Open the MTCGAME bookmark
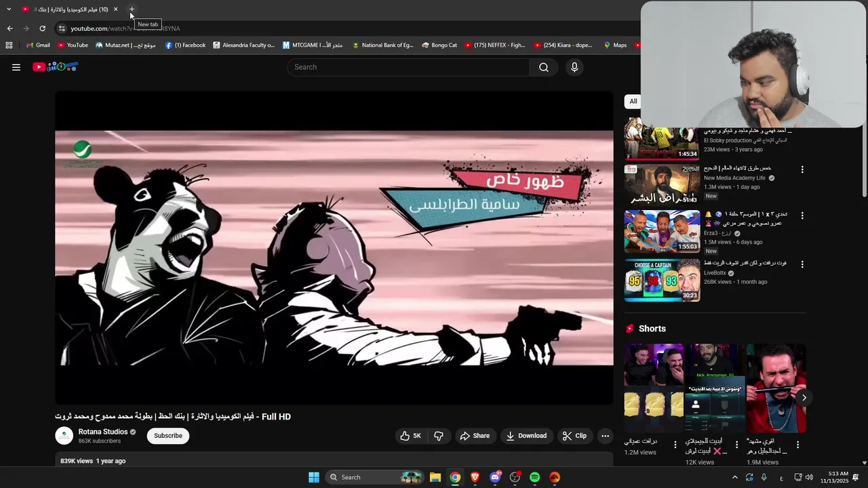Image resolution: width=868 pixels, height=488 pixels. tap(313, 45)
